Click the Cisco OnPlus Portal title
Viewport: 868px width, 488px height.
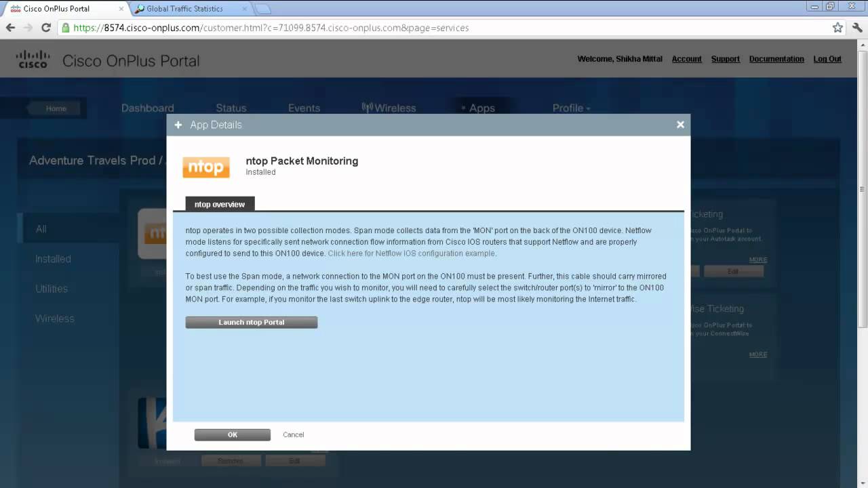click(x=131, y=60)
